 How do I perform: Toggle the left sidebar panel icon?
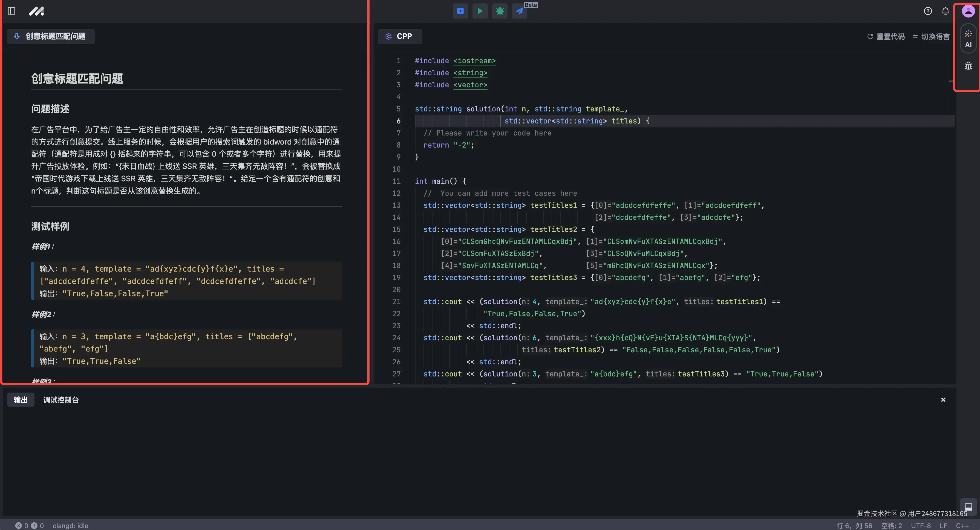coord(11,11)
